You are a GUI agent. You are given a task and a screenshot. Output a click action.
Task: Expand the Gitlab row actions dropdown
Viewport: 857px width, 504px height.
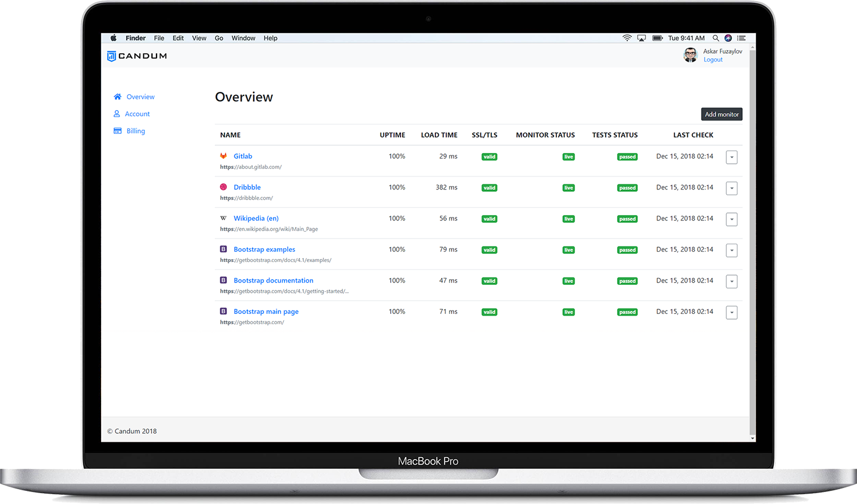(x=732, y=157)
